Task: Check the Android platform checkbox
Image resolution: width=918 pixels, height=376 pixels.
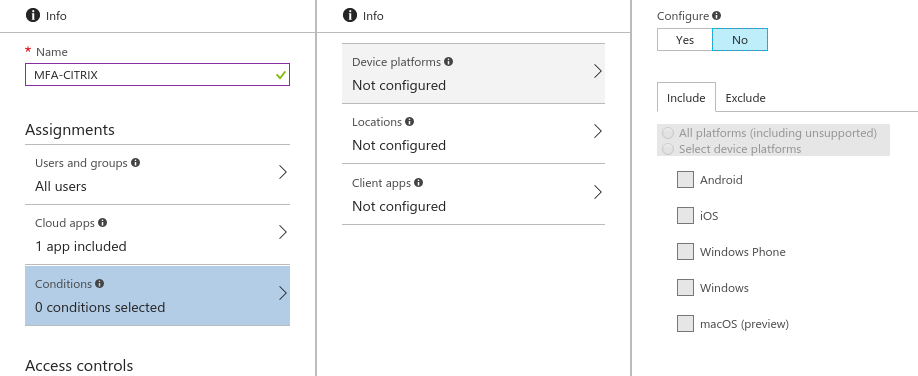Action: pos(685,180)
